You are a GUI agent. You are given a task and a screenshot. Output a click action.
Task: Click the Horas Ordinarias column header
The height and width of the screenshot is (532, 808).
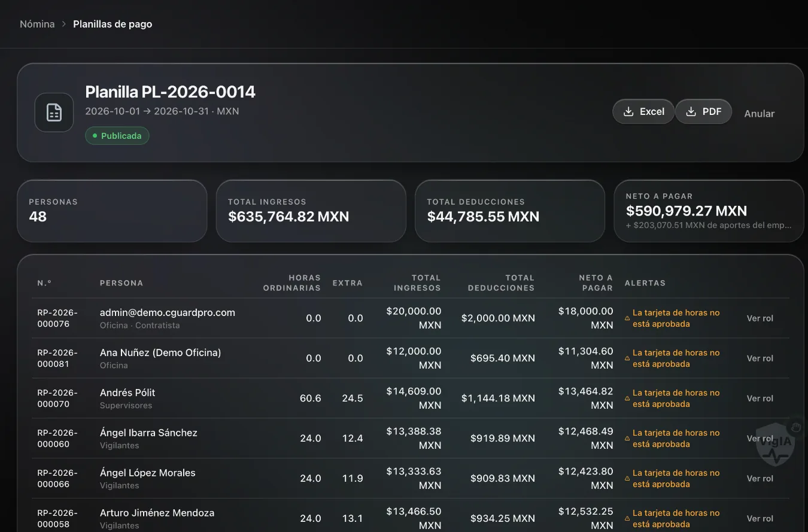click(292, 283)
